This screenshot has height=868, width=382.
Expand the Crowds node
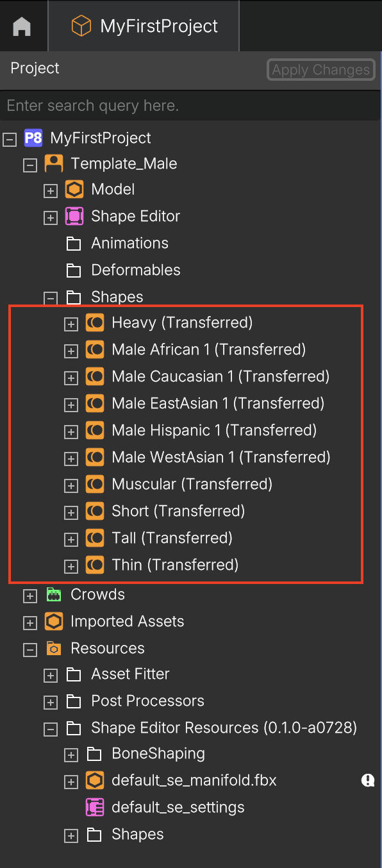pyautogui.click(x=29, y=596)
